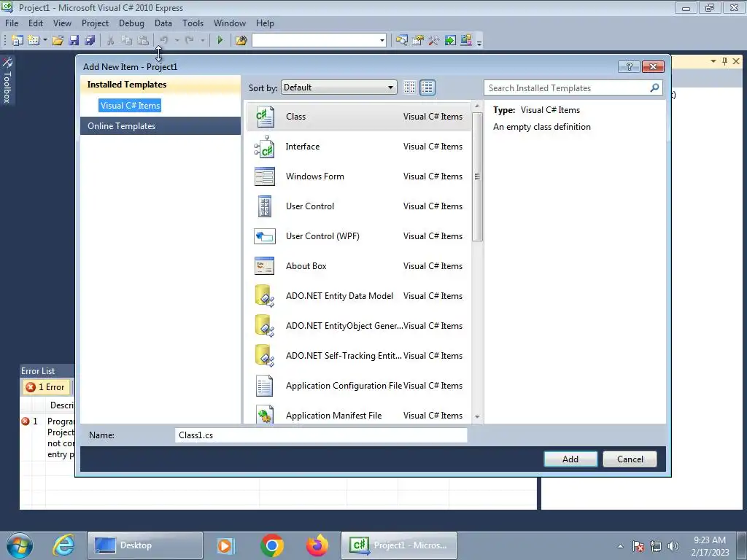Click the Toolbox toolbar icon
The height and width of the screenshot is (560, 747).
pos(433,41)
